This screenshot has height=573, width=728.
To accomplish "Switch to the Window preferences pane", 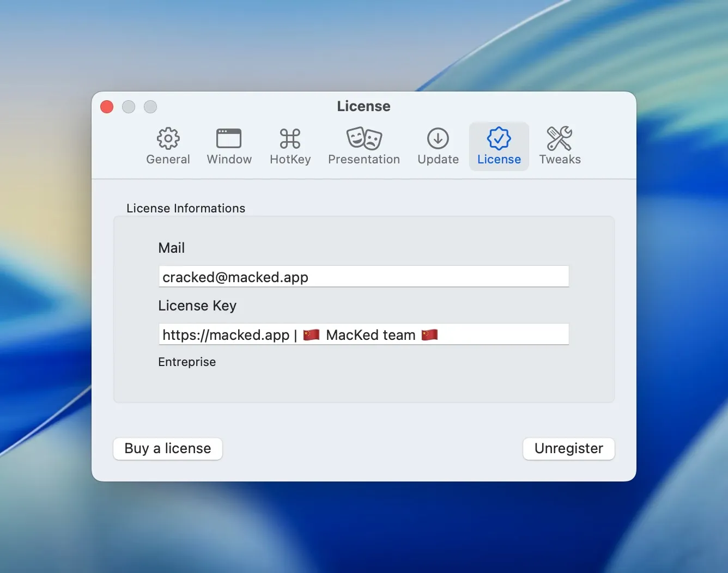I will click(229, 146).
